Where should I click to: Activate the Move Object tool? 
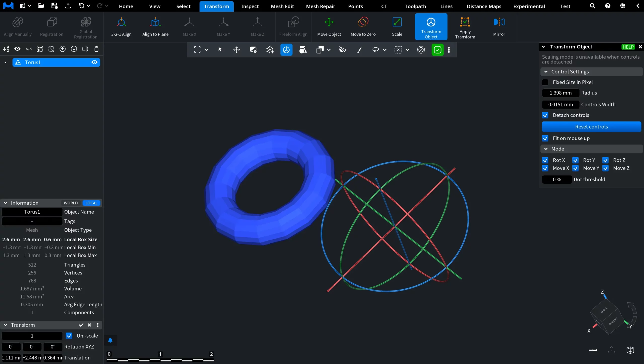click(x=329, y=27)
